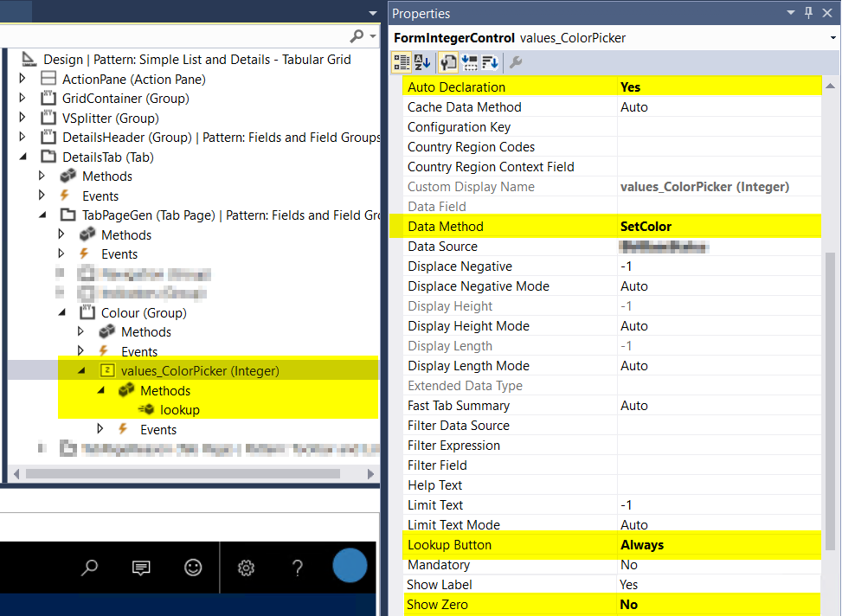
Task: Select Methods under values_ColorPicker
Action: 165,390
